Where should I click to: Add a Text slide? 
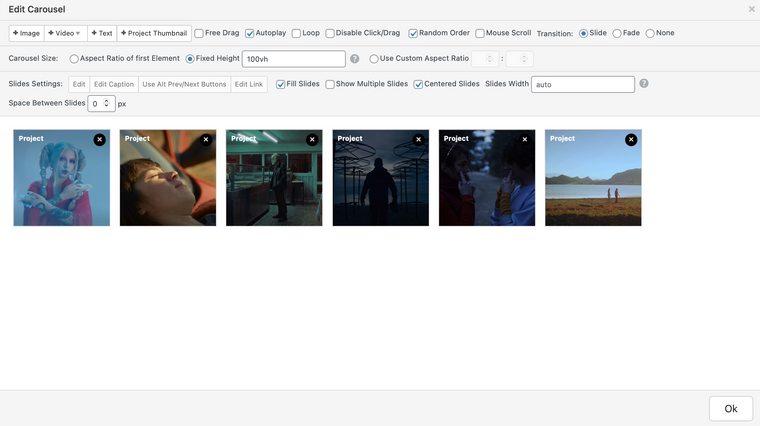point(102,33)
